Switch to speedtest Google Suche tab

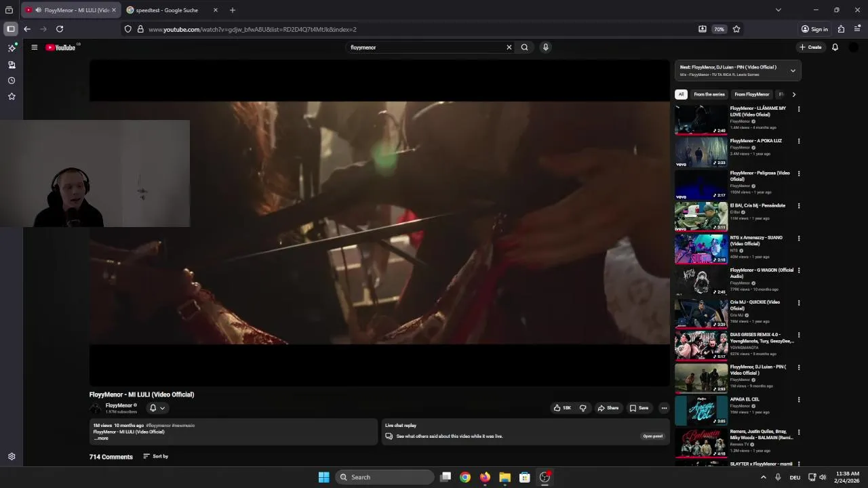point(167,10)
